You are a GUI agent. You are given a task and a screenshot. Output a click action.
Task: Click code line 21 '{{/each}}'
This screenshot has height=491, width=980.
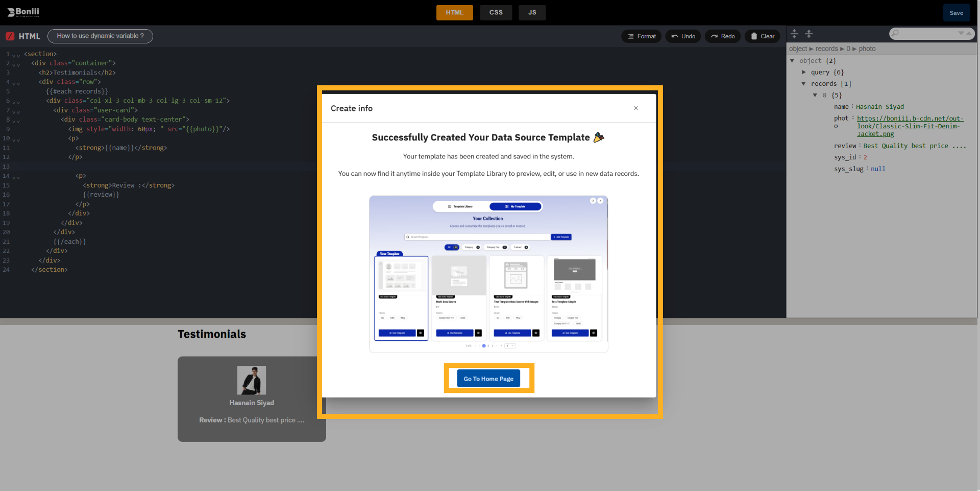(x=70, y=242)
